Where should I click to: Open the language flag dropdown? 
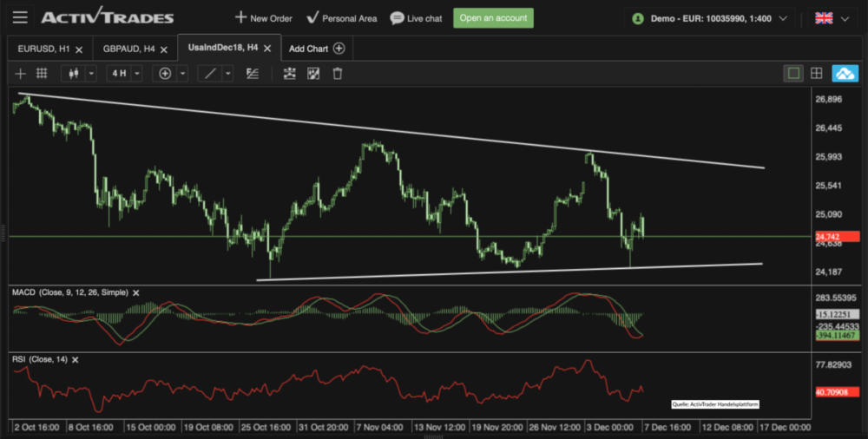tap(845, 19)
